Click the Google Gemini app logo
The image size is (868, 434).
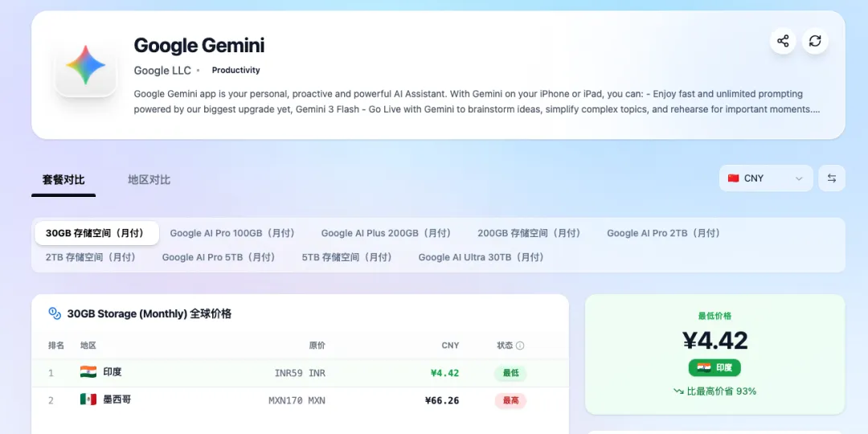tap(86, 65)
